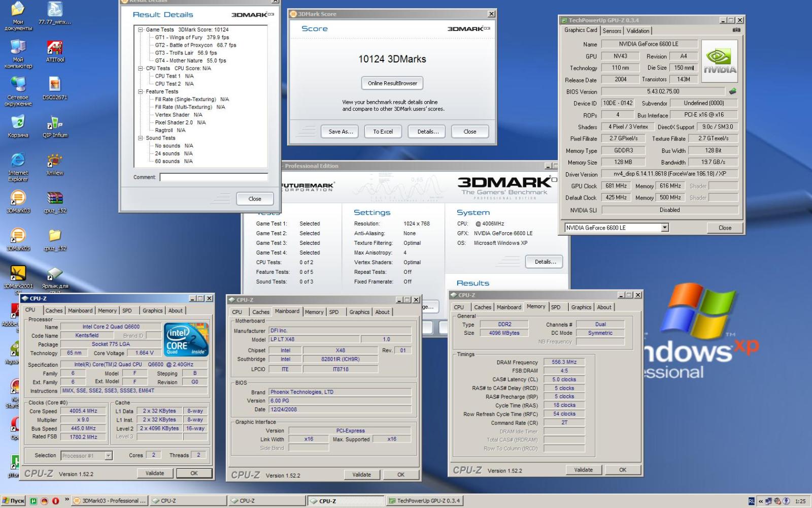Screen dimensions: 812x508
Task: Switch to the Validation tab in GPU-Z
Action: (x=637, y=30)
